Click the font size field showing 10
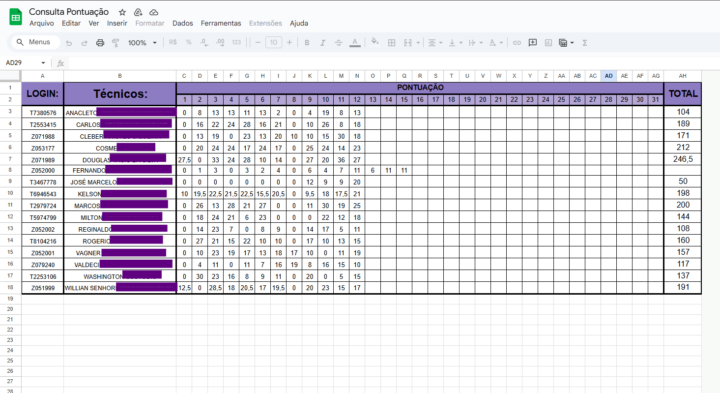The width and height of the screenshot is (720, 393). coord(274,43)
